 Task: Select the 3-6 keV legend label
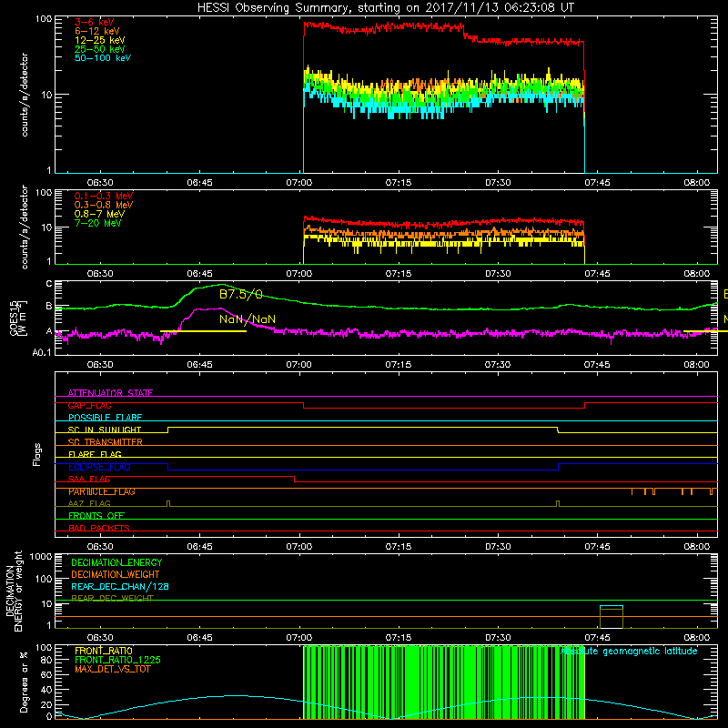point(94,22)
